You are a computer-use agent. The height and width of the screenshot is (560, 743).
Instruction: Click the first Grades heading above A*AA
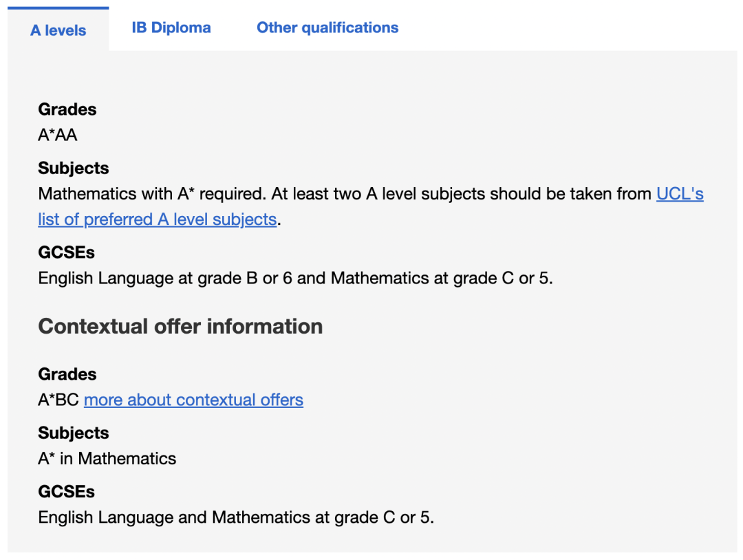point(67,109)
